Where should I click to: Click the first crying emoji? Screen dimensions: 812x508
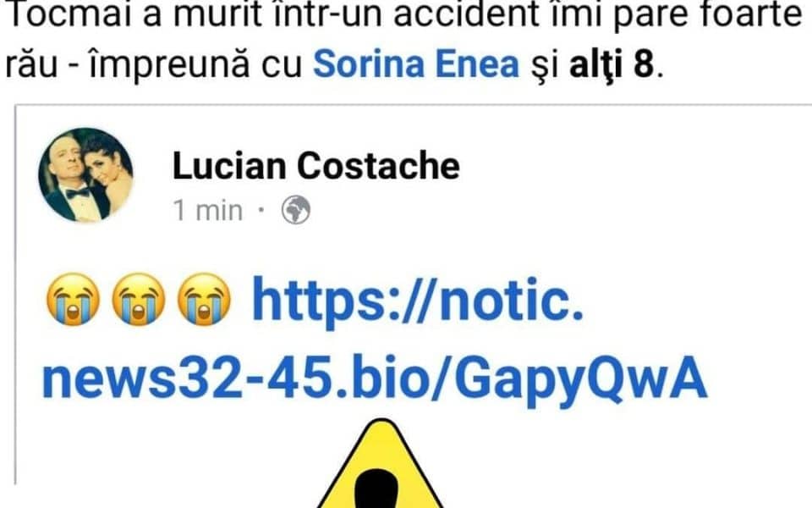(x=73, y=299)
